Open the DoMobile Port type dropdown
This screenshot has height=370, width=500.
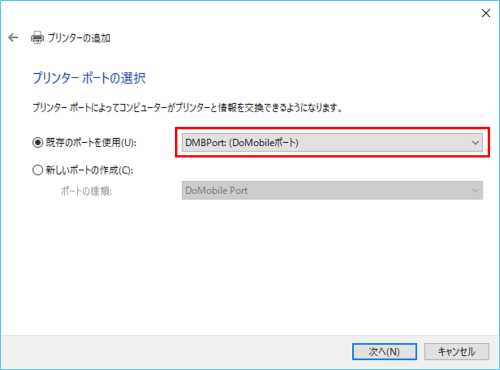point(332,190)
